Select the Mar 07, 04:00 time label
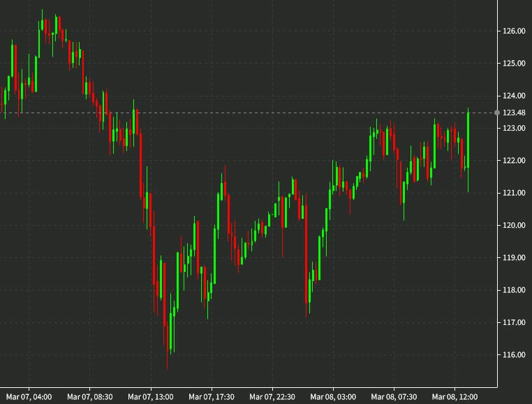The image size is (532, 404). coord(30,397)
